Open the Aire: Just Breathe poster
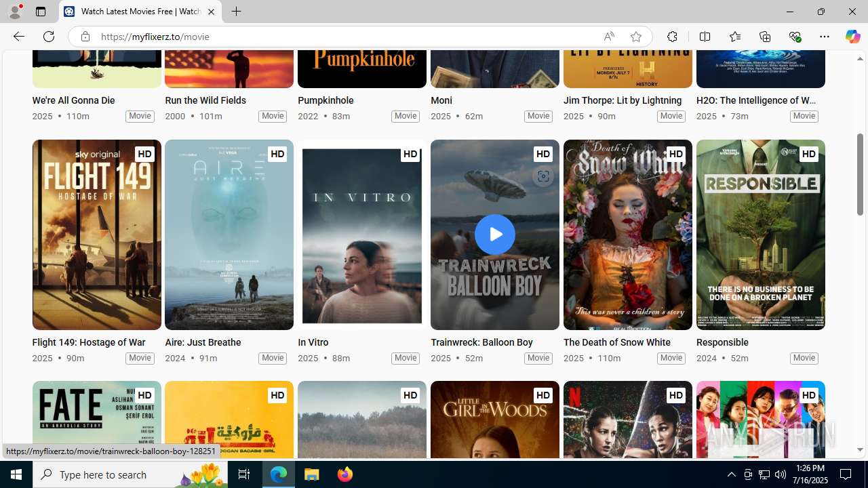Viewport: 868px width, 488px height. coord(229,235)
